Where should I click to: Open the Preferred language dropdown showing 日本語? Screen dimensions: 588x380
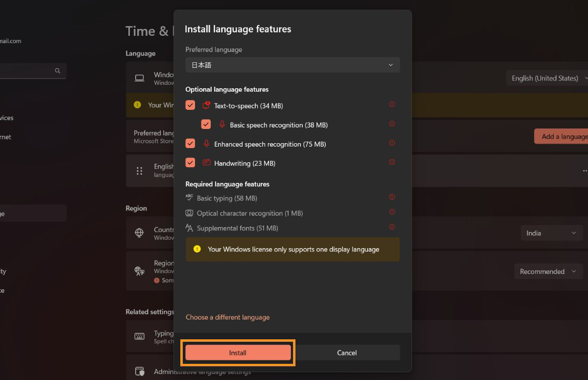(293, 64)
